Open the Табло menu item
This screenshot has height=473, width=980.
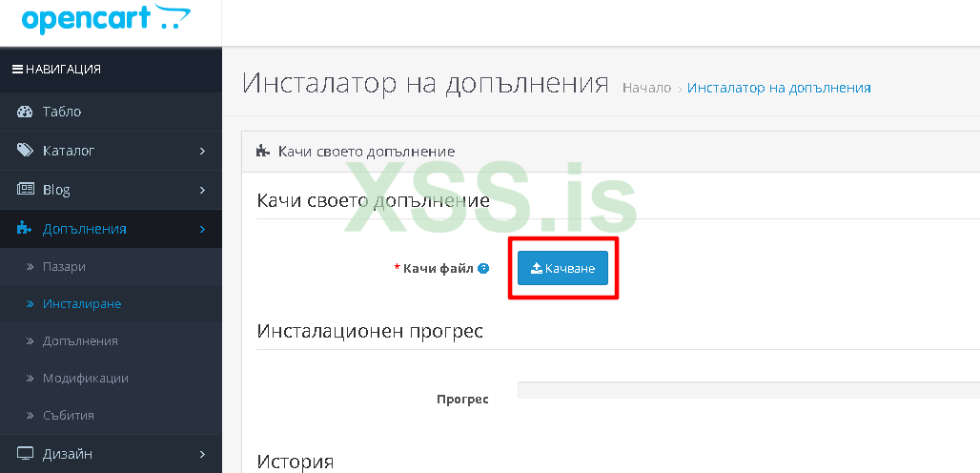coord(111,112)
